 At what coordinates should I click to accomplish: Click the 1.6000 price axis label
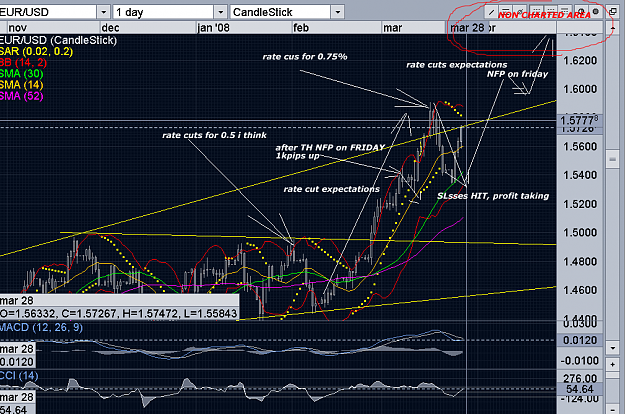point(580,89)
